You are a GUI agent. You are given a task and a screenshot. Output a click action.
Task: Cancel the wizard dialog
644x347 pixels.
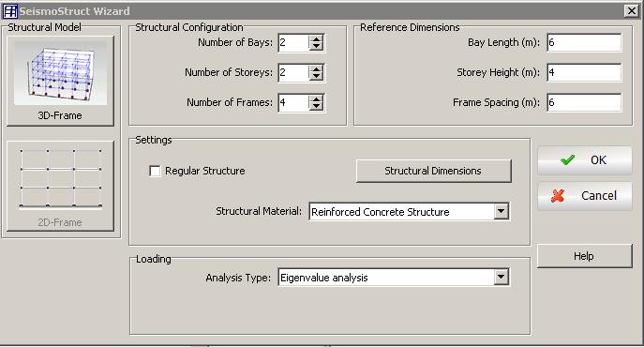pyautogui.click(x=584, y=196)
